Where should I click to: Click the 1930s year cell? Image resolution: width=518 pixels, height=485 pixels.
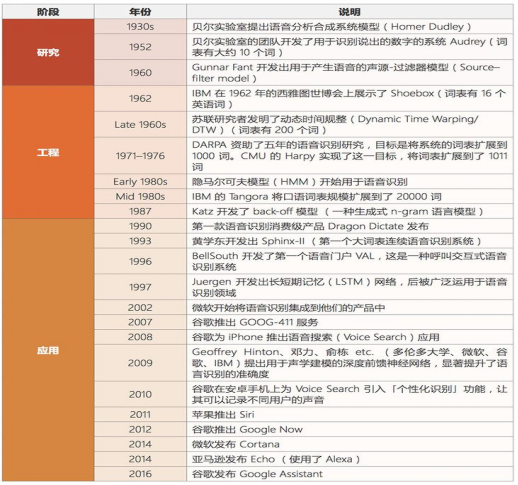(140, 26)
